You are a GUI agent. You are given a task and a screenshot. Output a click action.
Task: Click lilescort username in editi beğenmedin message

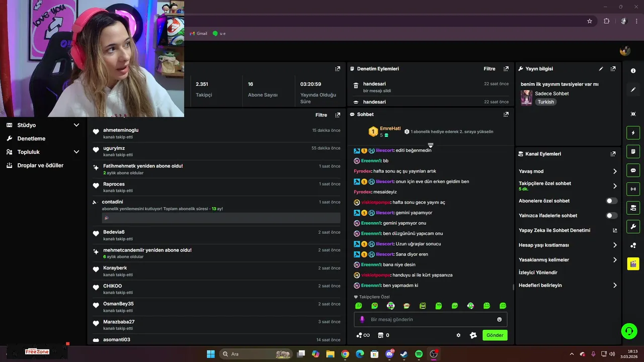pyautogui.click(x=385, y=150)
